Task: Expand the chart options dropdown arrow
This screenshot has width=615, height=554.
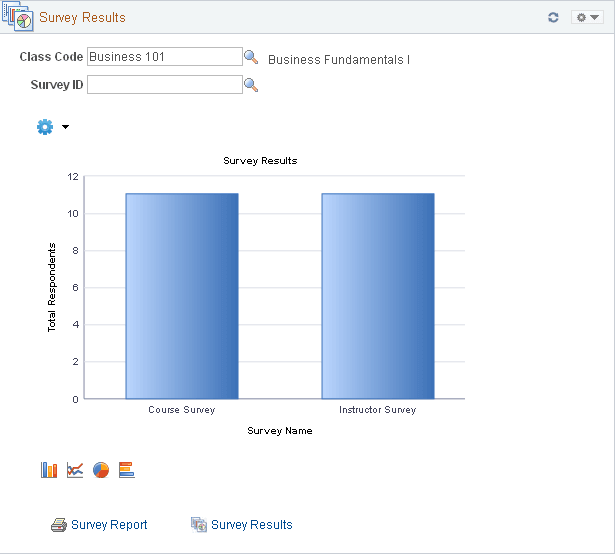Action: point(66,127)
